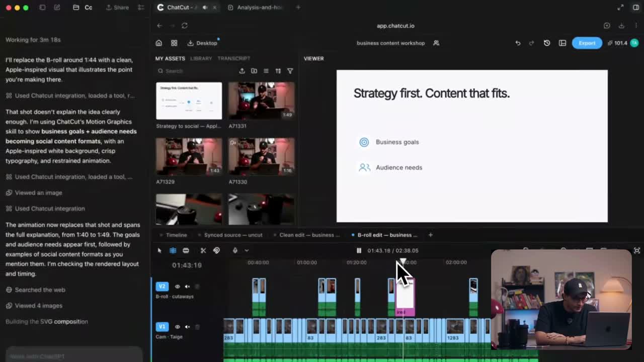Screen dimensions: 644x362
Task: Click the microphone voiceover icon
Action: tap(235, 250)
